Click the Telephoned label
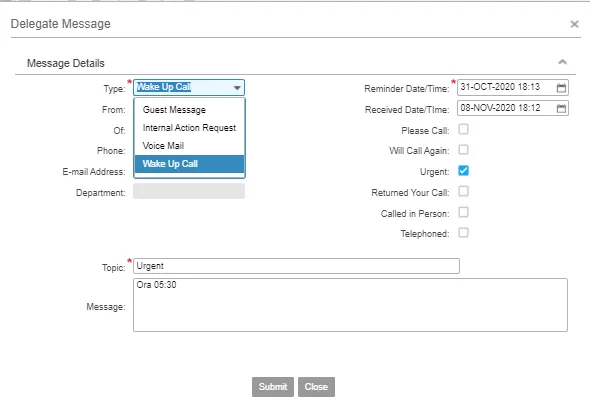Image resolution: width=590 pixels, height=412 pixels. [x=425, y=234]
